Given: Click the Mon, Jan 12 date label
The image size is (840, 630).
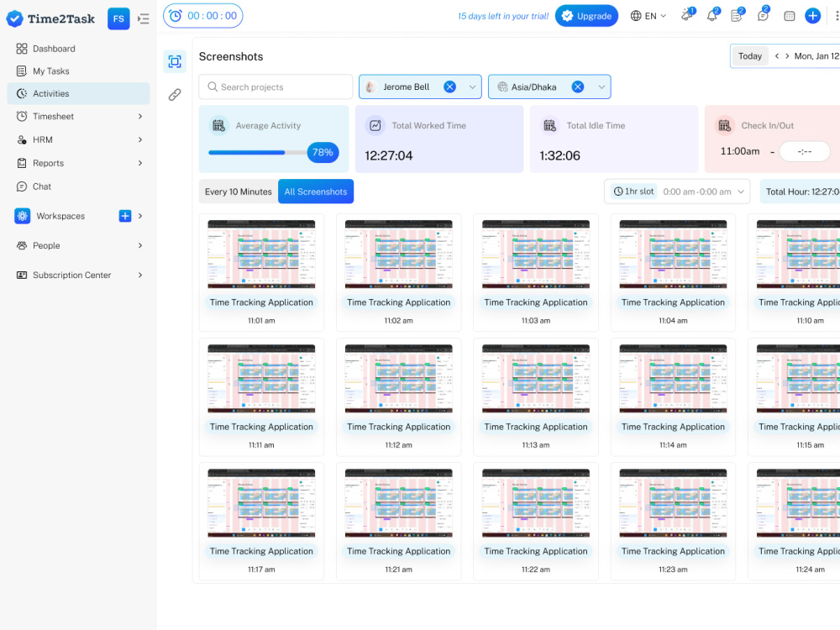Looking at the screenshot, I should click(816, 55).
